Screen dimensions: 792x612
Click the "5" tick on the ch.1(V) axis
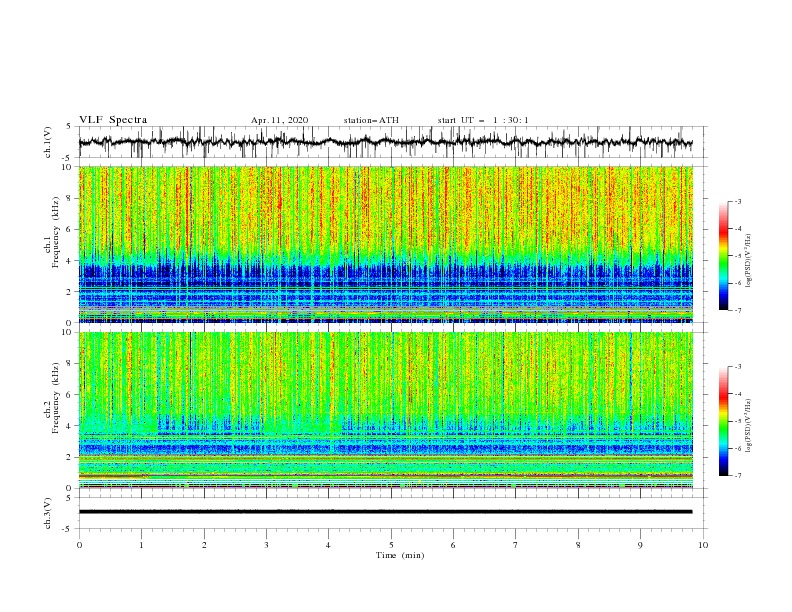click(x=69, y=126)
